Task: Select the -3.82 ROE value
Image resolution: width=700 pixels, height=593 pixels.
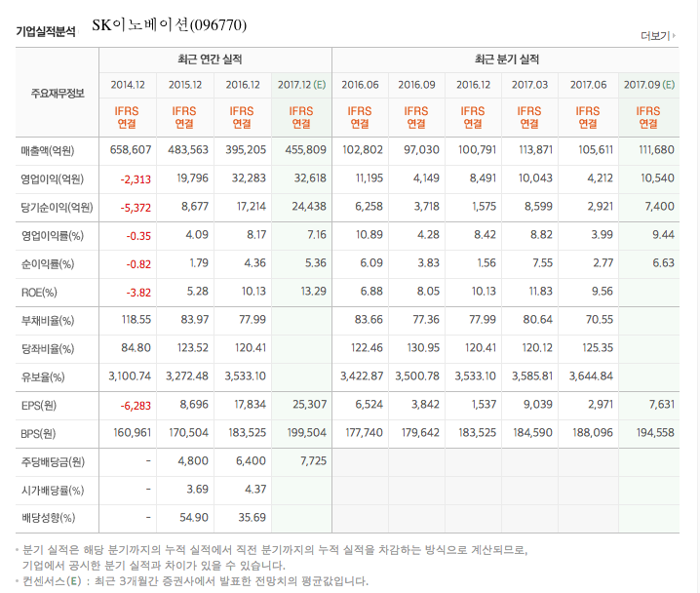Action: pyautogui.click(x=138, y=293)
